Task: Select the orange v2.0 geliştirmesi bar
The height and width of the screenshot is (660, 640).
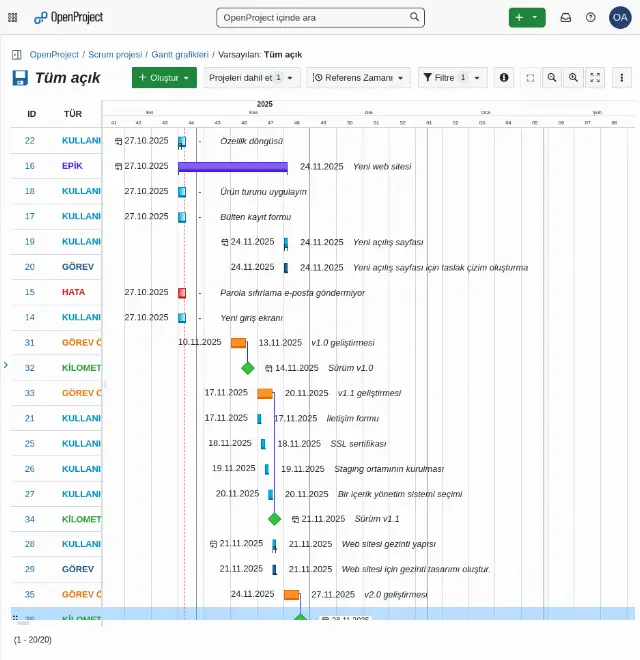Action: coord(291,595)
